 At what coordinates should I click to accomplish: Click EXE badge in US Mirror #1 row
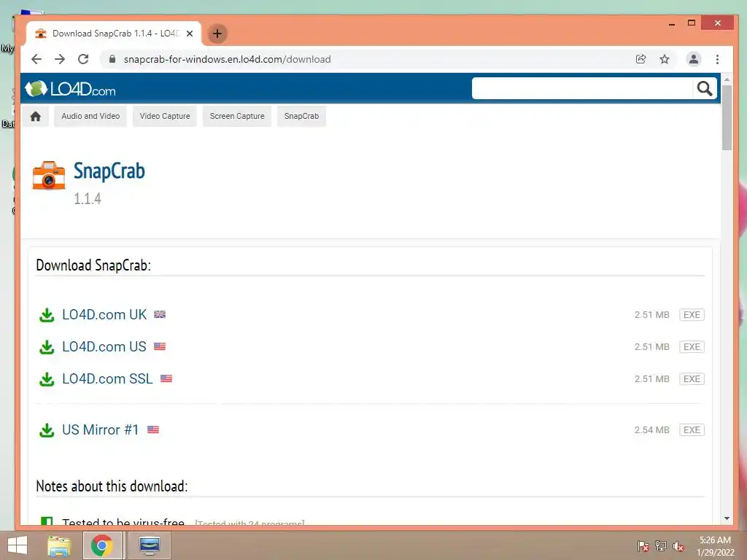(692, 430)
